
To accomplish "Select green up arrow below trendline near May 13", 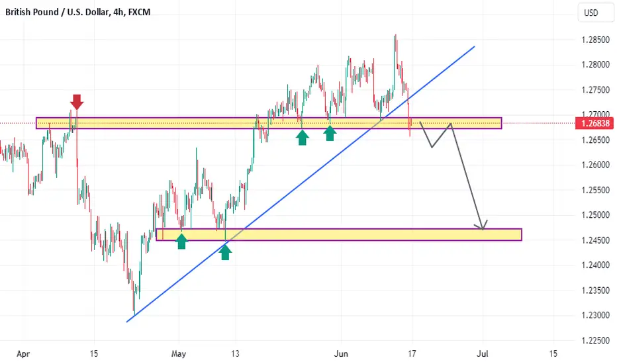I will point(225,252).
